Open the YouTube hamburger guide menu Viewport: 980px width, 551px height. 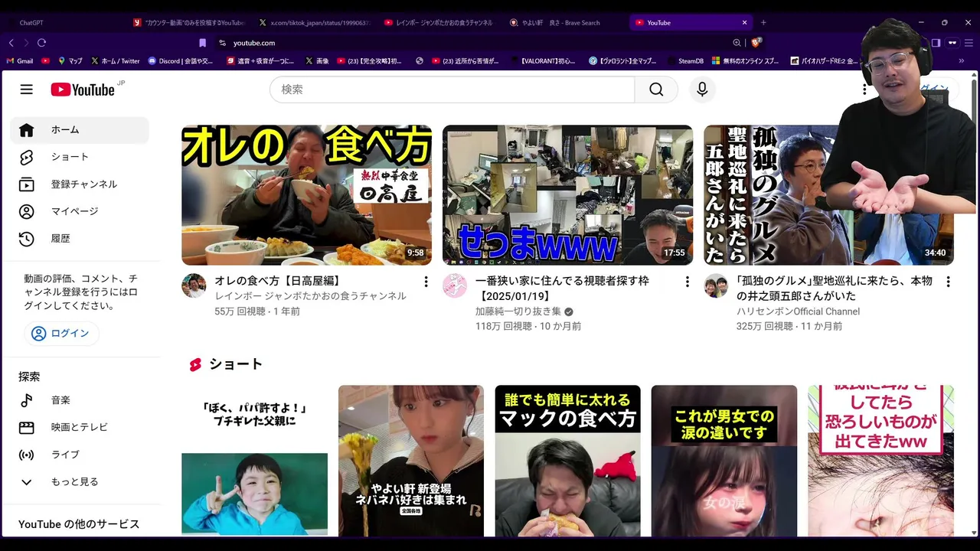point(27,90)
